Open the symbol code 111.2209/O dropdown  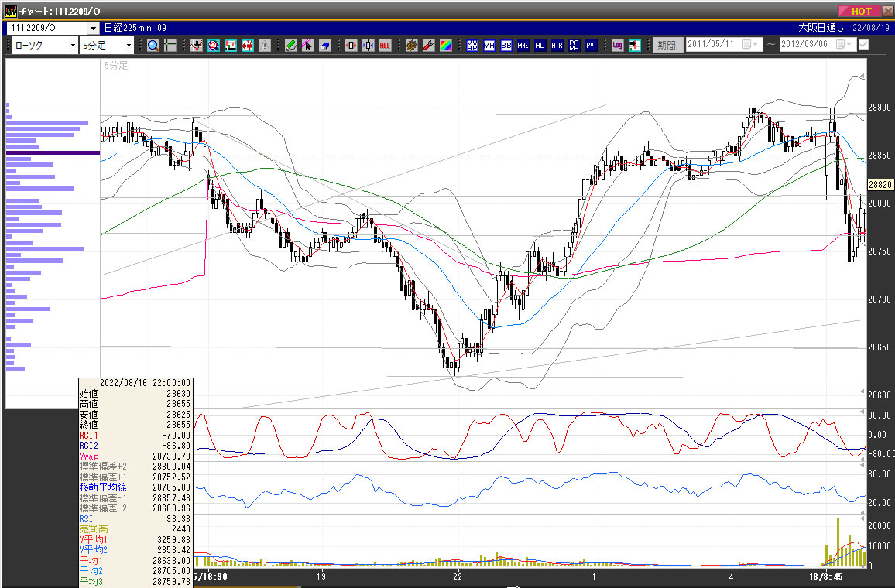94,28
